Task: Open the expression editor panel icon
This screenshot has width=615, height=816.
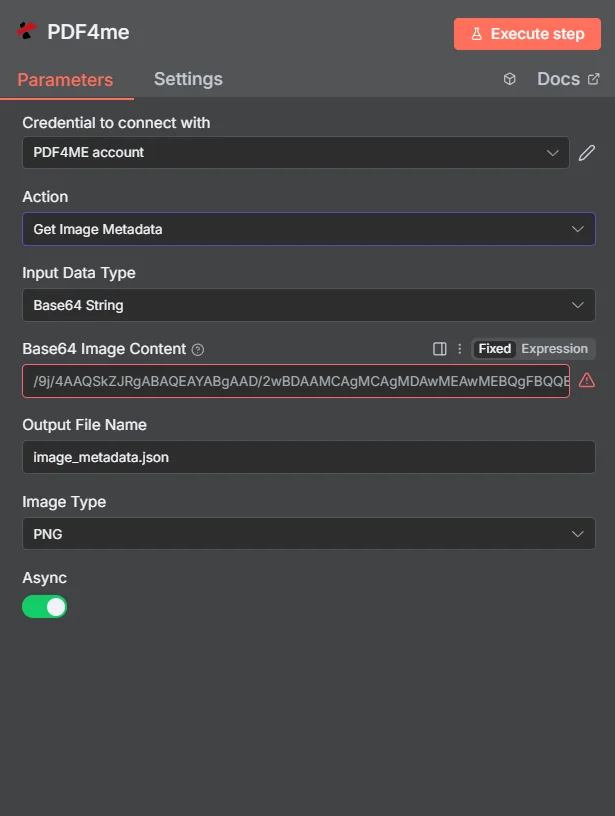Action: click(x=440, y=349)
